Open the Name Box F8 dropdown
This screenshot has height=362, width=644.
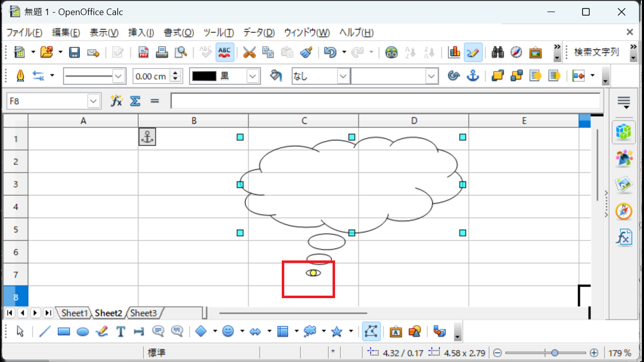(94, 101)
